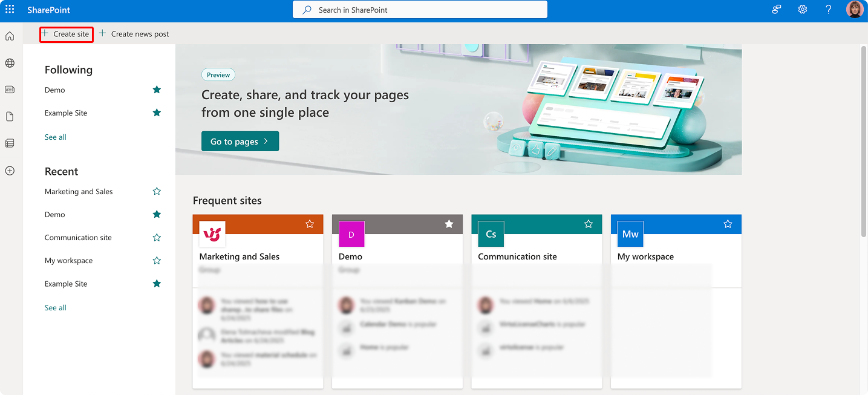
Task: Start creating a new site
Action: (x=66, y=34)
